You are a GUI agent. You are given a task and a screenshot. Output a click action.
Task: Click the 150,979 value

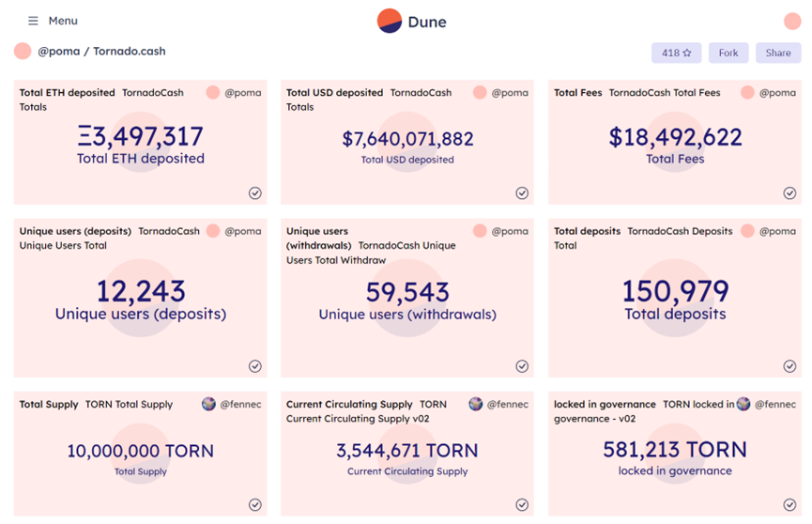click(675, 291)
